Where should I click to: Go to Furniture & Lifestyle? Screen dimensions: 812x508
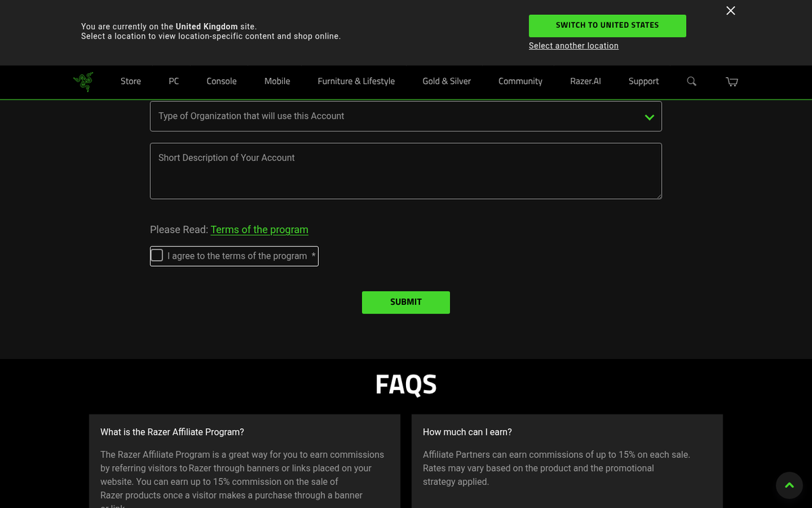point(356,81)
